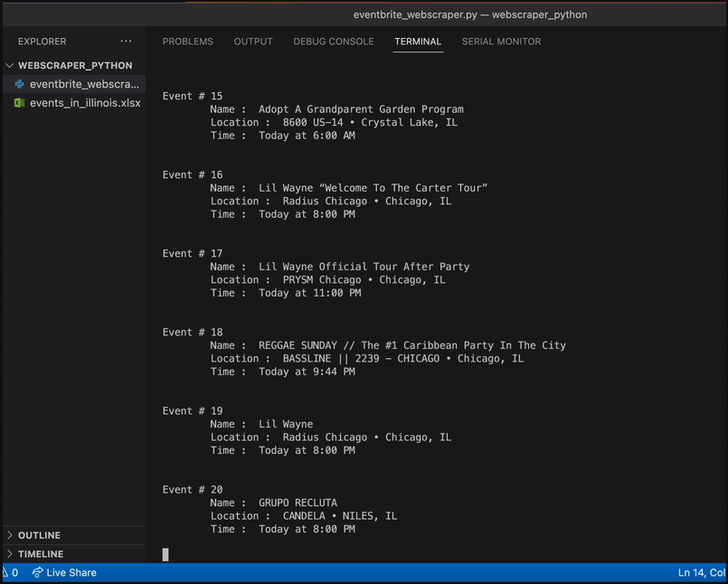The image size is (728, 584).
Task: Click "PRYSM Chicago • Chicago, IL" location
Action: 364,279
